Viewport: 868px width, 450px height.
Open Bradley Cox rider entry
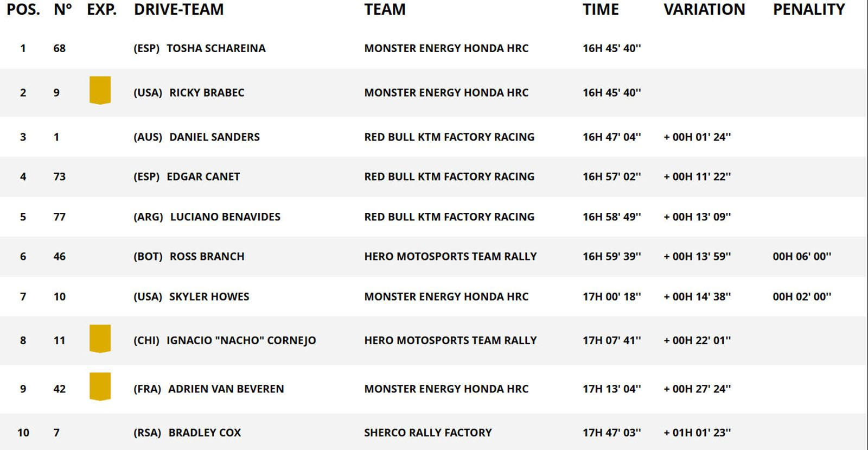pos(205,433)
